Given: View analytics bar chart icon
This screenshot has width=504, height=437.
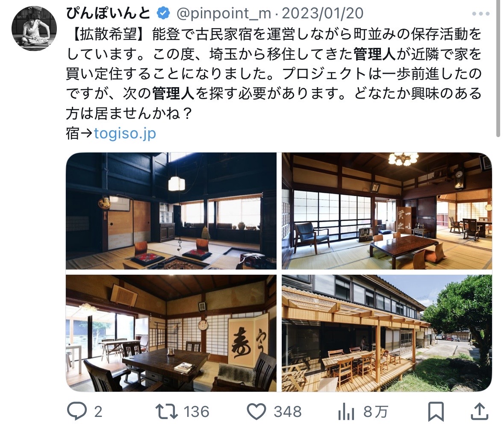Looking at the screenshot, I should [x=346, y=412].
